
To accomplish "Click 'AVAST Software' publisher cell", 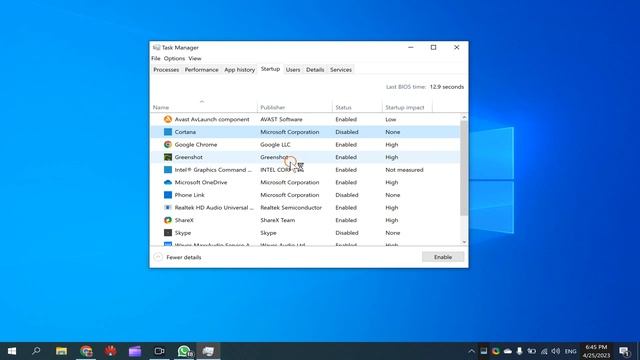I will pos(281,119).
